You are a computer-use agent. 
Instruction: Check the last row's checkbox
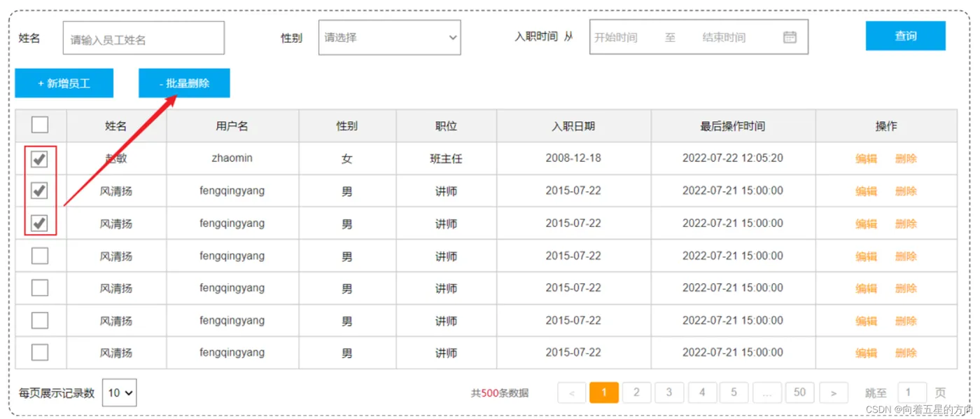tap(40, 352)
